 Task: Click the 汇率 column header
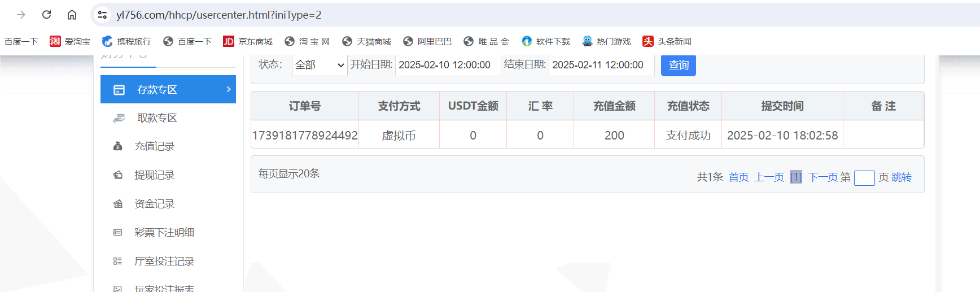click(x=540, y=106)
